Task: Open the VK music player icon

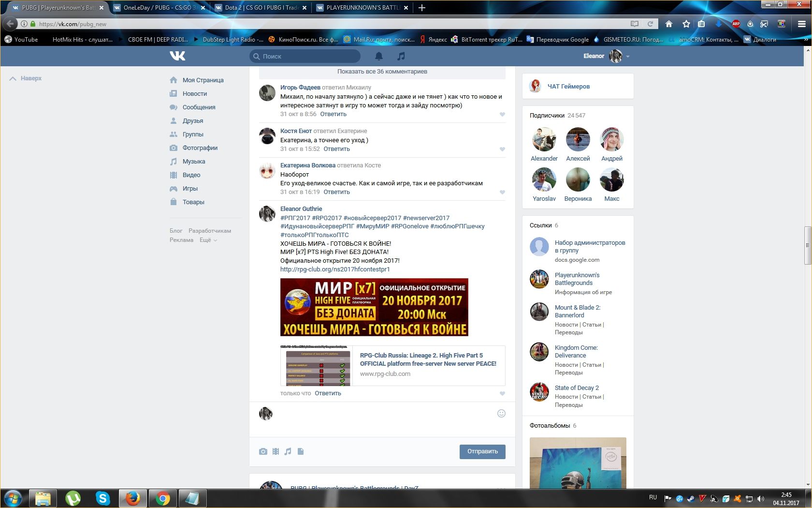Action: (x=401, y=56)
